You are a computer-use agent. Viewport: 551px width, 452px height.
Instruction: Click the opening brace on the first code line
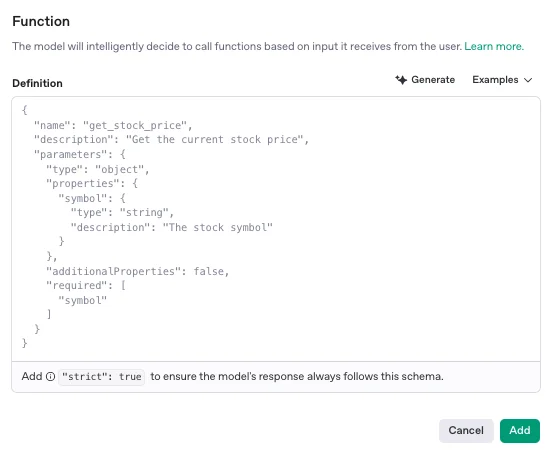pyautogui.click(x=24, y=110)
